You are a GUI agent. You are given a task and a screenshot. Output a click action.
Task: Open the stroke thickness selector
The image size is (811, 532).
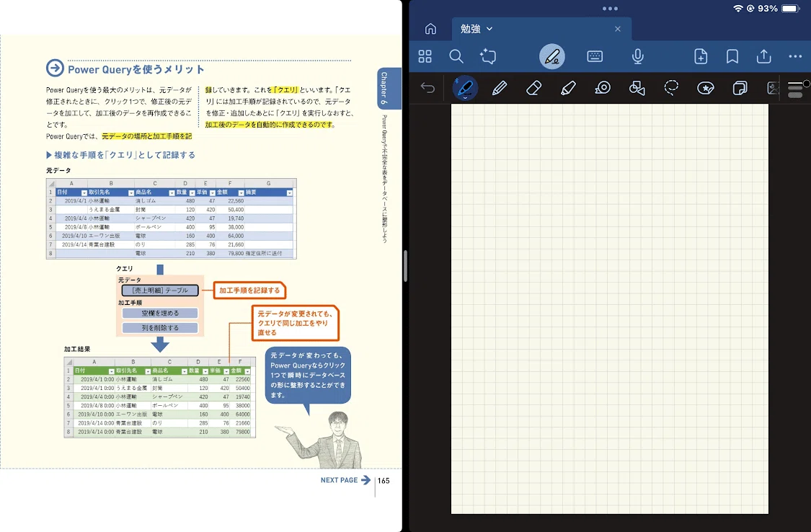(x=795, y=90)
